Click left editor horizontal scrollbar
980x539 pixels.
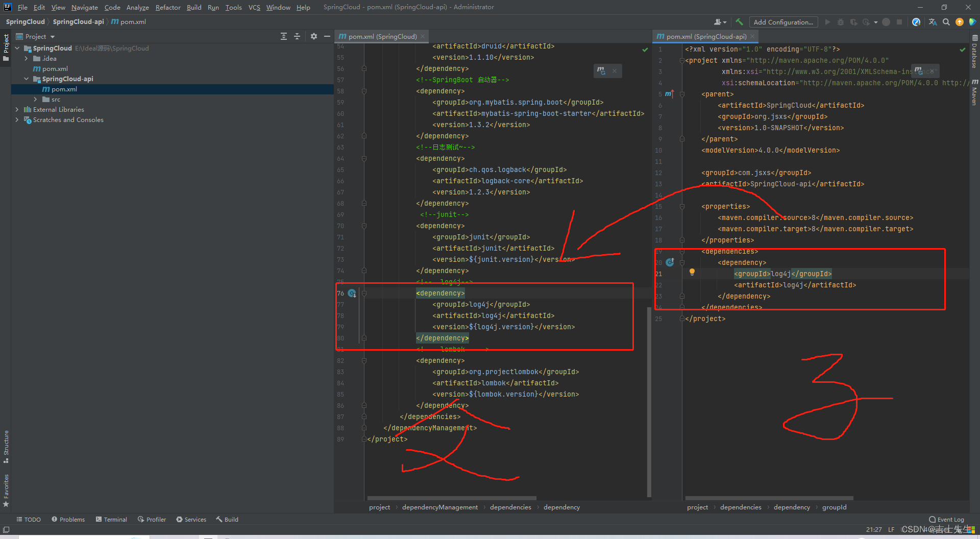click(452, 498)
